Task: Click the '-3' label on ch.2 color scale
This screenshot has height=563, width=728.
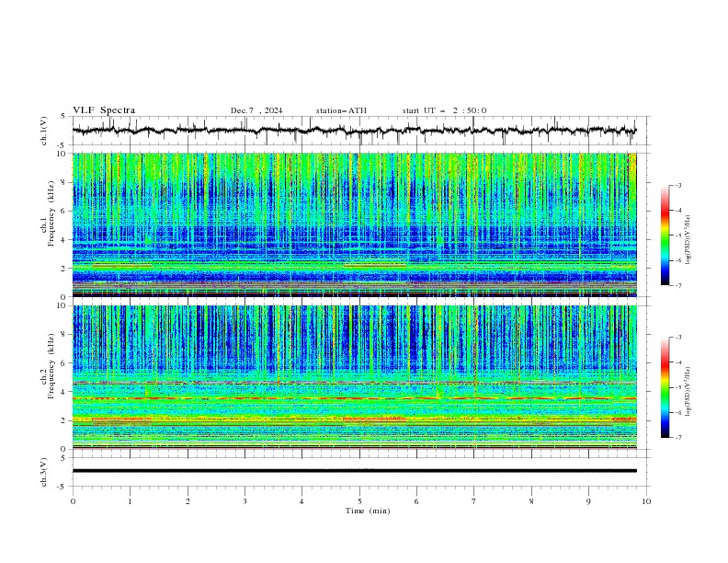Action: 677,338
